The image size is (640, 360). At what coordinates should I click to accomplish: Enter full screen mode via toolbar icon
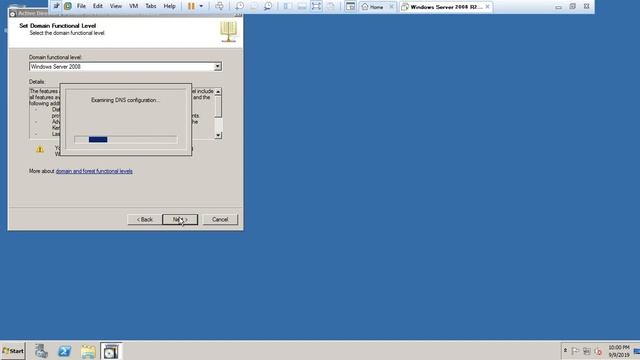(316, 6)
